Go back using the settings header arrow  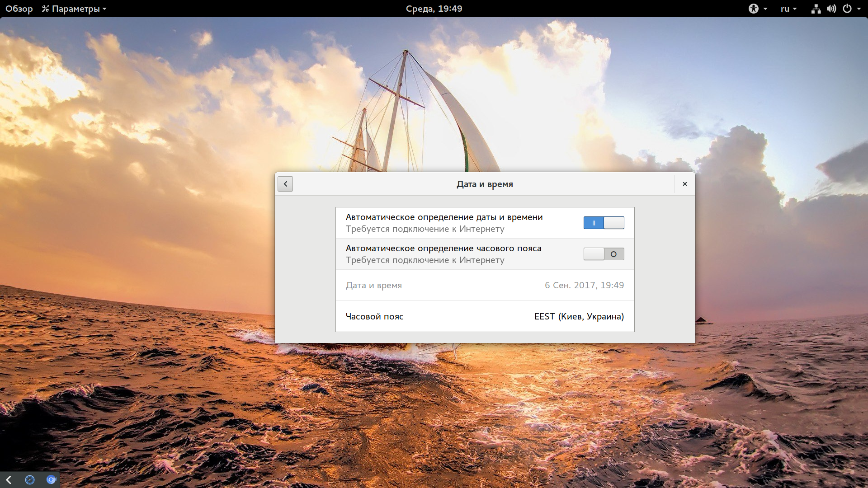point(285,184)
